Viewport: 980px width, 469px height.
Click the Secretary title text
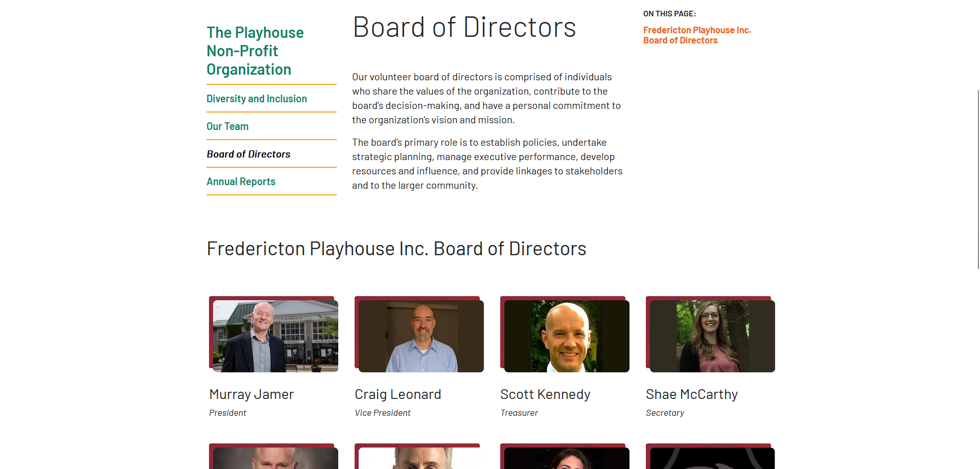[665, 413]
